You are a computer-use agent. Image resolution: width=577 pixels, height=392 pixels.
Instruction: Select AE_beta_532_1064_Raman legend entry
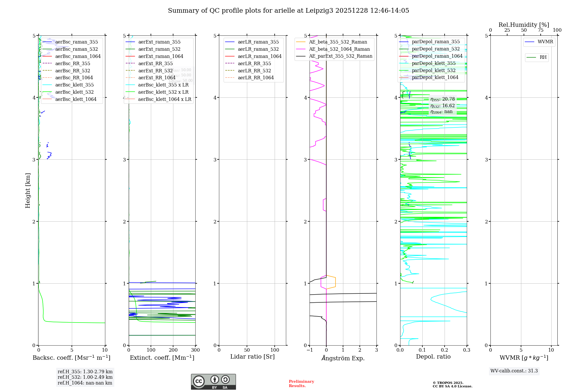pyautogui.click(x=339, y=49)
